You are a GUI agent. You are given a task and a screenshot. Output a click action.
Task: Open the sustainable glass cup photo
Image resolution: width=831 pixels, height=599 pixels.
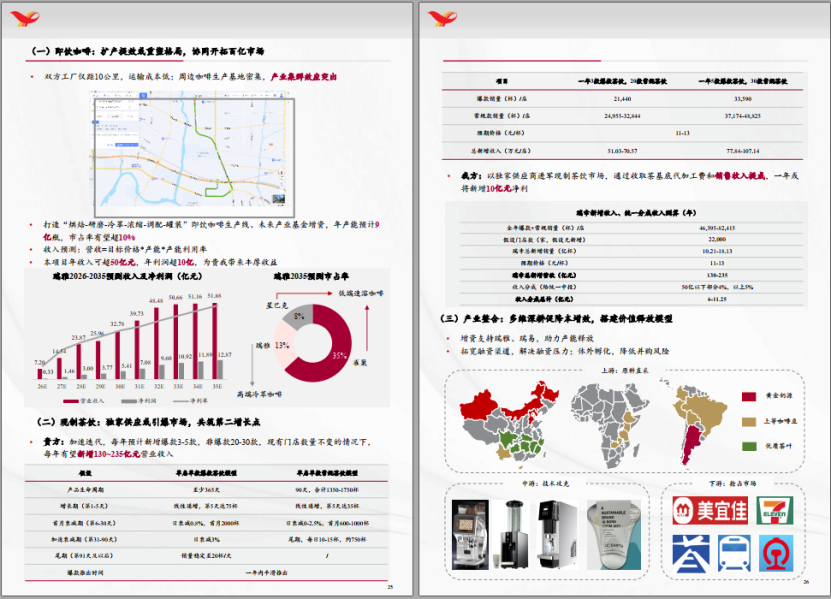[614, 534]
